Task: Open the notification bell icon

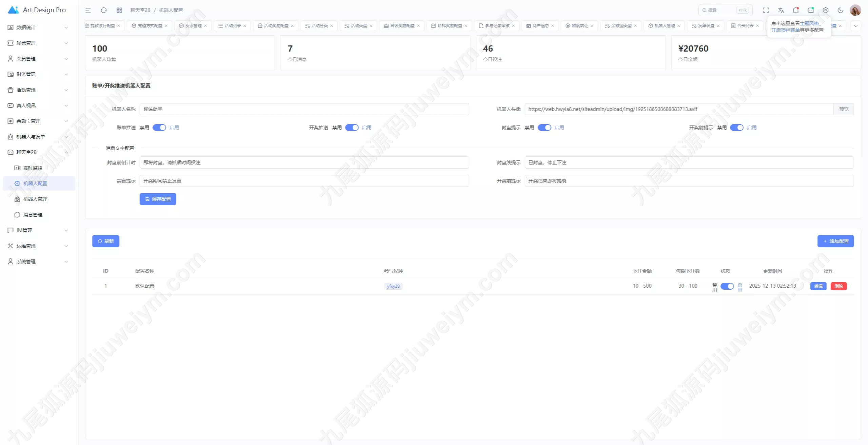Action: 795,10
